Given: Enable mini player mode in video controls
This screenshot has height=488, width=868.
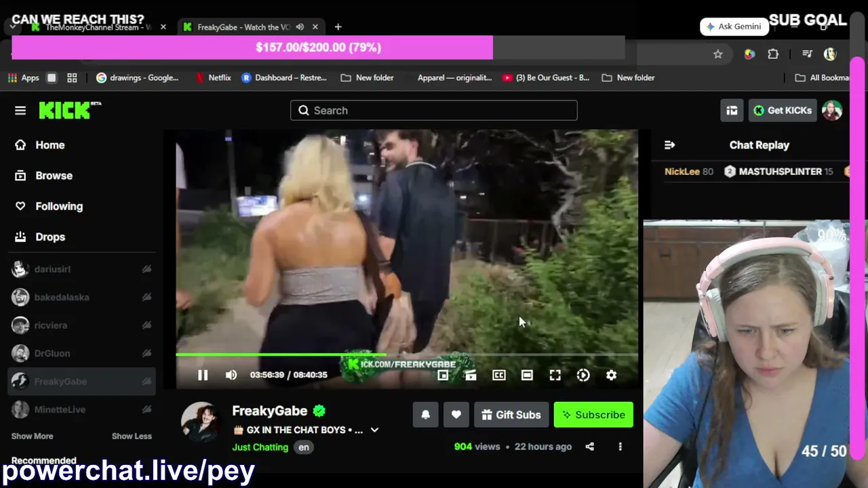Looking at the screenshot, I should (443, 375).
